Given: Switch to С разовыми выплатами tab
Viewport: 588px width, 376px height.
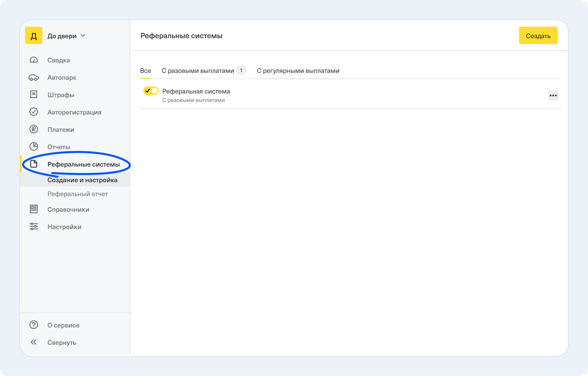Looking at the screenshot, I should point(198,71).
